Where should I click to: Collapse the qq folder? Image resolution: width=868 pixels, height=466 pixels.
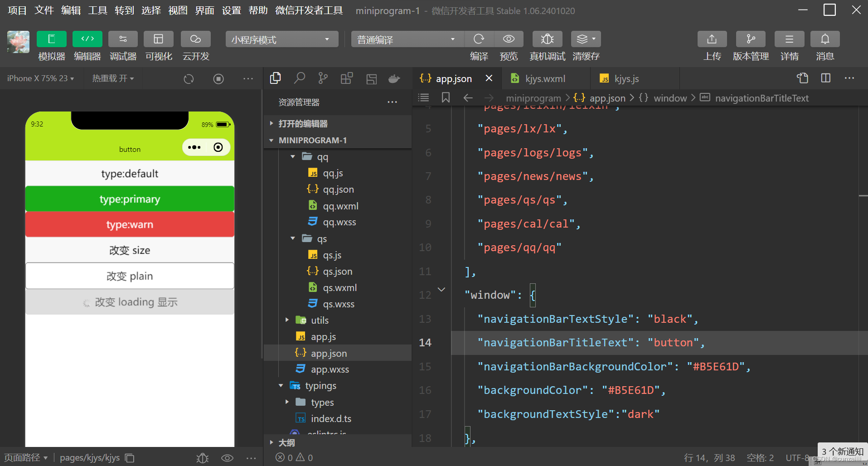coord(292,157)
